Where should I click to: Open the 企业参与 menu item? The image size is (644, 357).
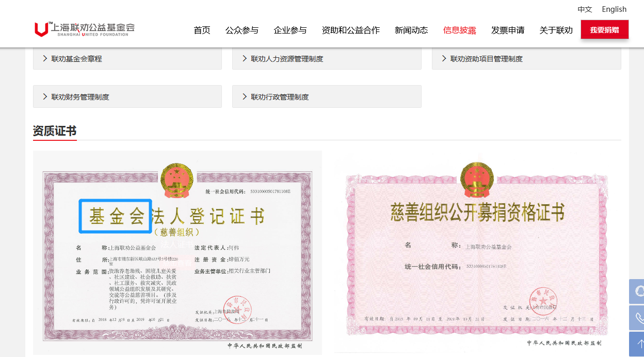point(290,30)
